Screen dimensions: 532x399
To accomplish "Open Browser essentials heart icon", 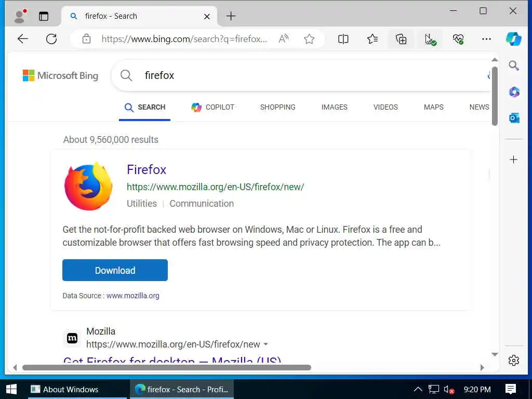I will [458, 39].
